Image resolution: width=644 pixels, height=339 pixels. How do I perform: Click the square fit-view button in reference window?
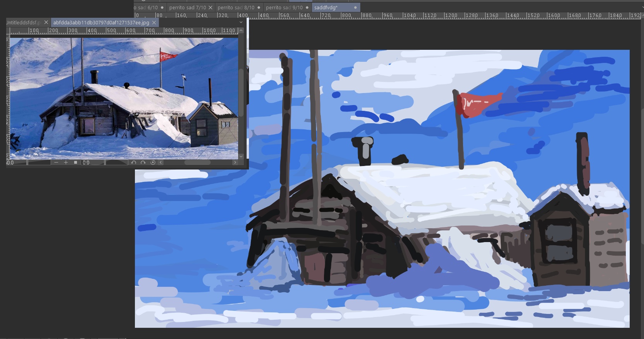(75, 163)
